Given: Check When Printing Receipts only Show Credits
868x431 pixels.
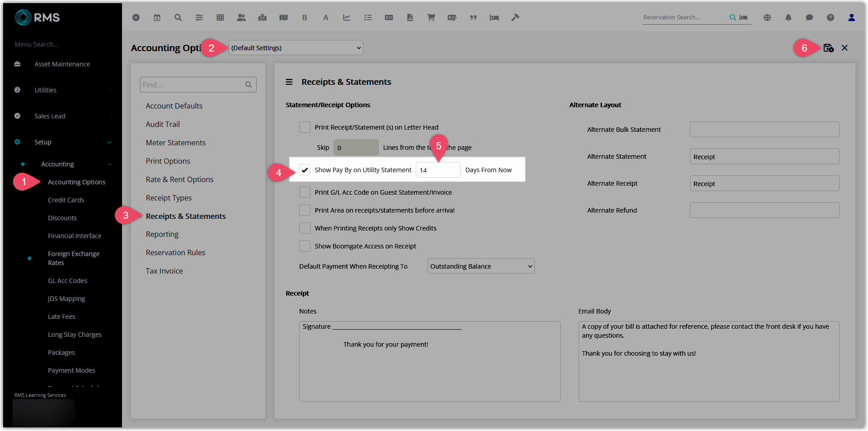Looking at the screenshot, I should coord(305,228).
